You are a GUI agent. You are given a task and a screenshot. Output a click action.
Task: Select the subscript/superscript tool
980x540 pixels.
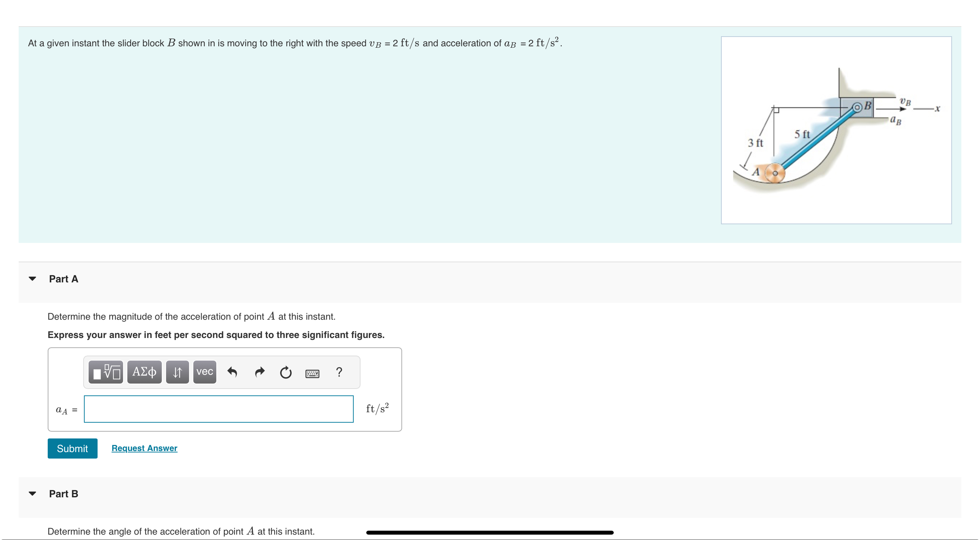click(177, 372)
